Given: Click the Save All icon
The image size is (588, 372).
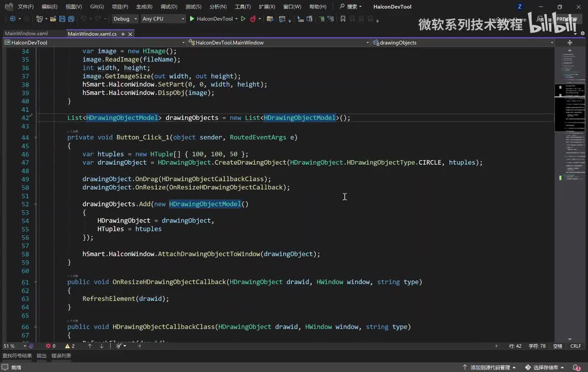Looking at the screenshot, I should click(71, 19).
